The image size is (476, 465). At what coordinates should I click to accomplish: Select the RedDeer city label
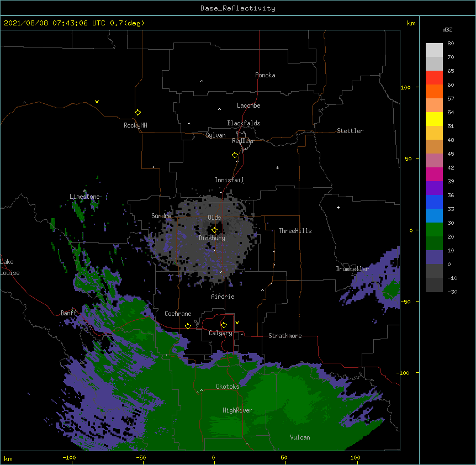[243, 141]
